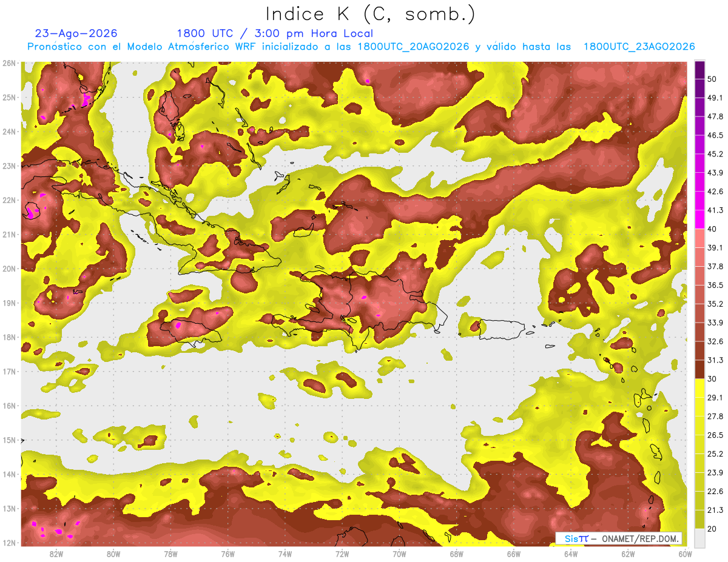728x562 pixels.
Task: Click the bright yellow colorbar band between 29.1 and 30
Action: [700, 388]
